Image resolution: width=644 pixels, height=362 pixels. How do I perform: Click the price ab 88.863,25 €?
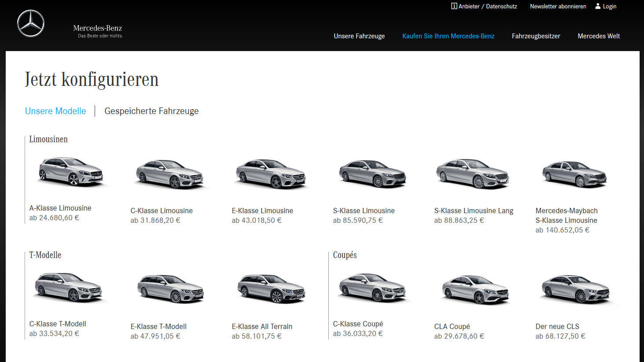pos(459,220)
